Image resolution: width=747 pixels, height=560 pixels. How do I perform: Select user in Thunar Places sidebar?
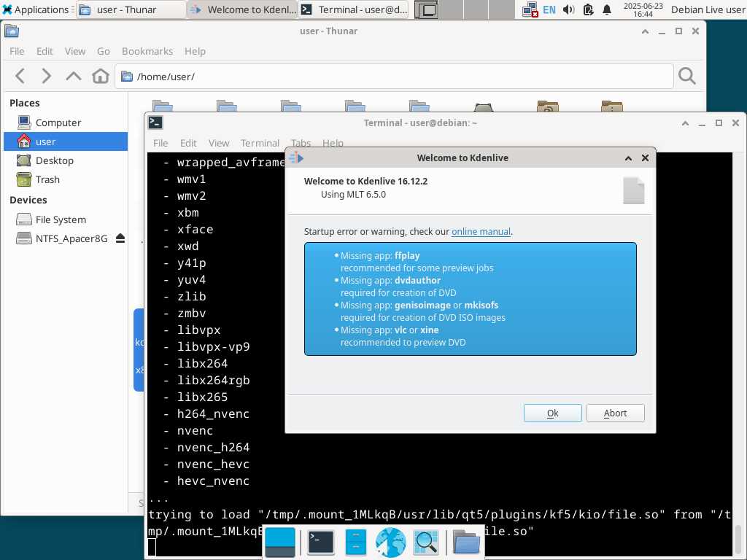click(65, 141)
